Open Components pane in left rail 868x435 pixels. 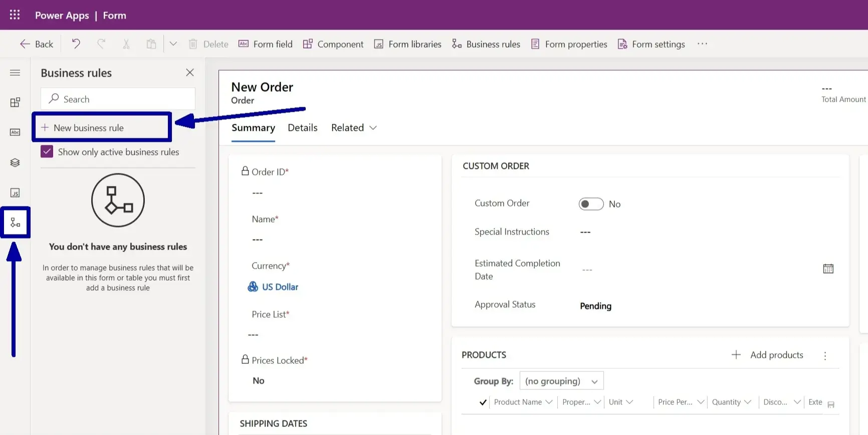pos(15,102)
